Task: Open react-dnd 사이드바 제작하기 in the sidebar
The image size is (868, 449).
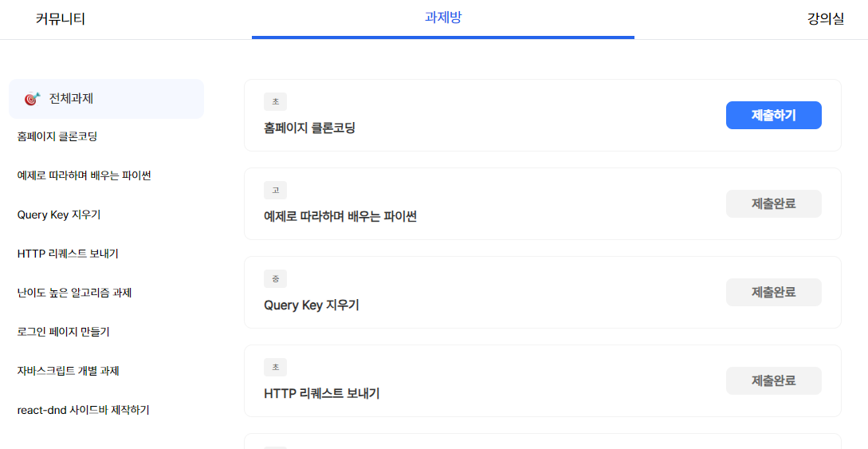Action: tap(83, 410)
